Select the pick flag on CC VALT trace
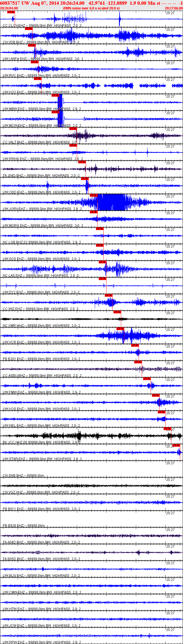Image resolution: width=183 pixels, height=644 pixels. point(73,129)
